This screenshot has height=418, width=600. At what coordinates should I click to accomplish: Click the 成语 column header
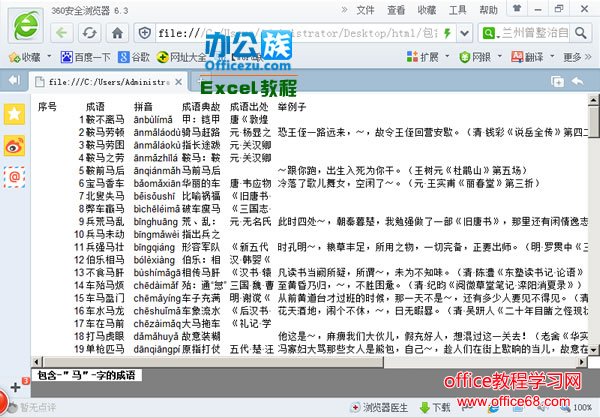(95, 107)
